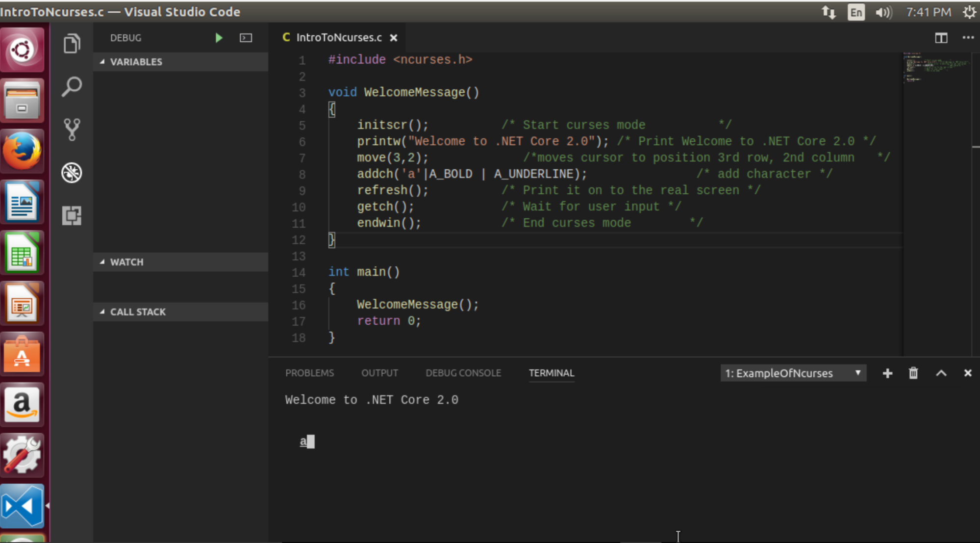Image resolution: width=980 pixels, height=543 pixels.
Task: Open the Search view in activity bar
Action: (x=72, y=87)
